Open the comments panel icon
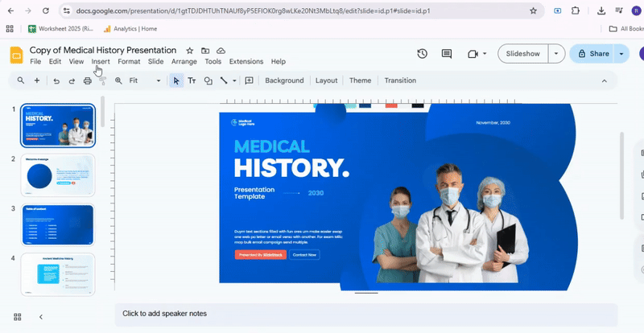The width and height of the screenshot is (644, 333). pyautogui.click(x=447, y=54)
